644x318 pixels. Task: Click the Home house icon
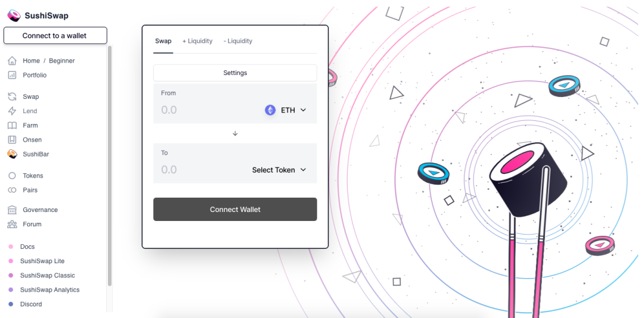(13, 61)
